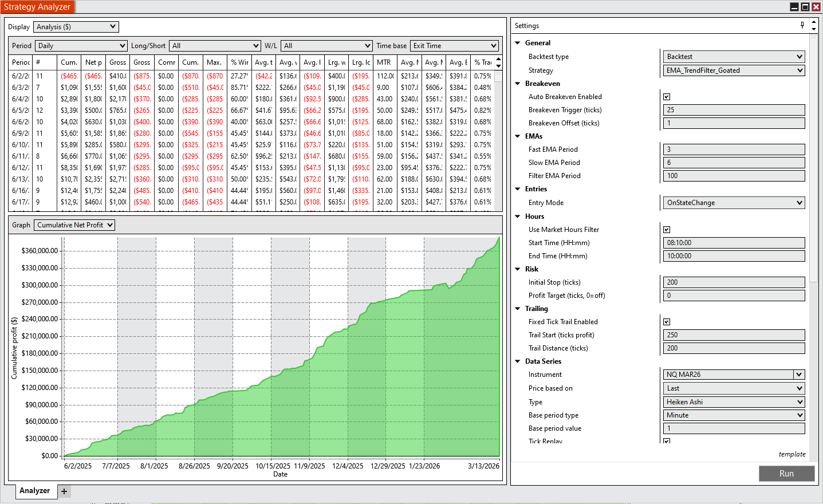Click the Trail Distance (ticks) field
The width and height of the screenshot is (823, 504).
tap(734, 348)
